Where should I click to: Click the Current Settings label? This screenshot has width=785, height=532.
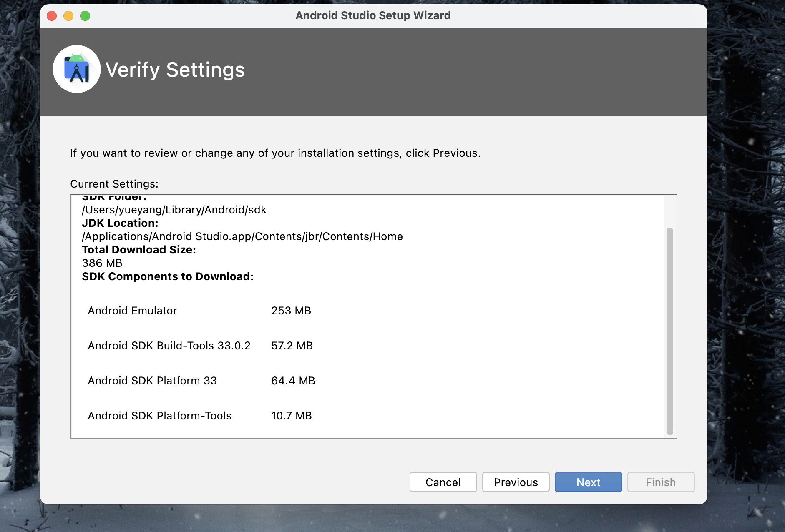pyautogui.click(x=114, y=184)
